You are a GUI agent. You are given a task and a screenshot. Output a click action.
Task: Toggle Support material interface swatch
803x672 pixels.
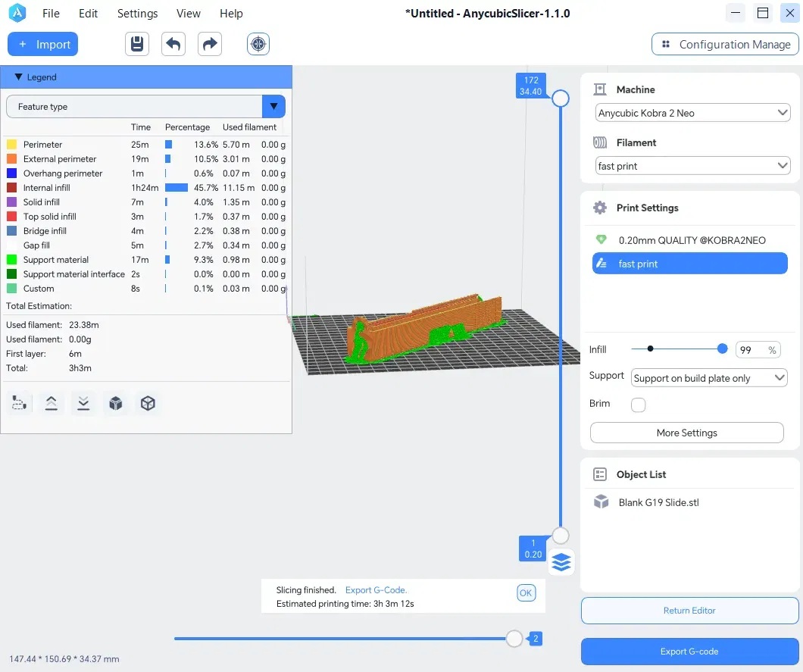(12, 274)
